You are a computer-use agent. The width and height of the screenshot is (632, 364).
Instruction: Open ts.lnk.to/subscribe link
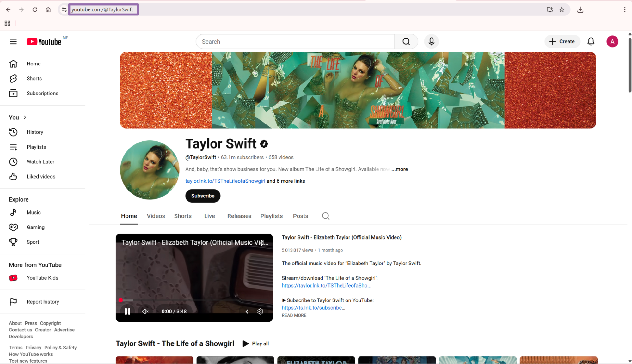click(x=313, y=308)
